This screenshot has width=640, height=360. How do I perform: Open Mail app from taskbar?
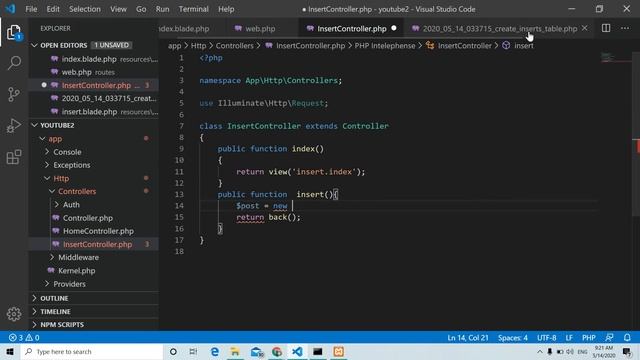click(x=256, y=351)
